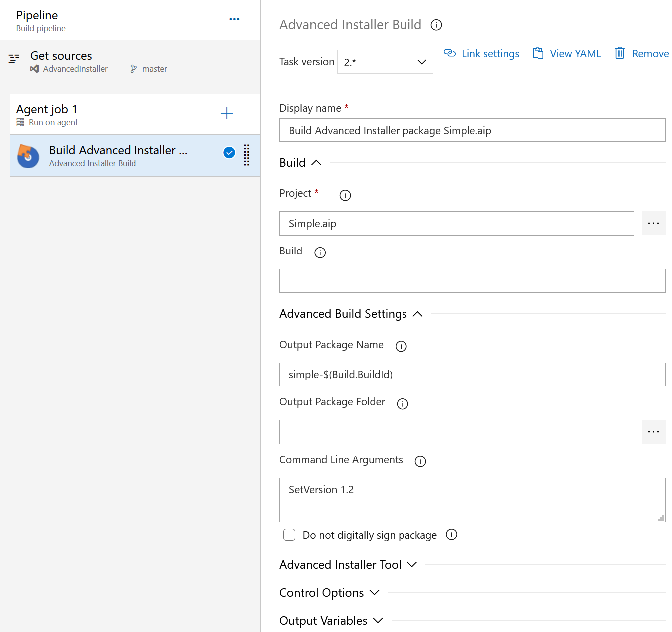Click the Get sources list icon
Viewport: 672px width, 632px height.
pos(14,59)
